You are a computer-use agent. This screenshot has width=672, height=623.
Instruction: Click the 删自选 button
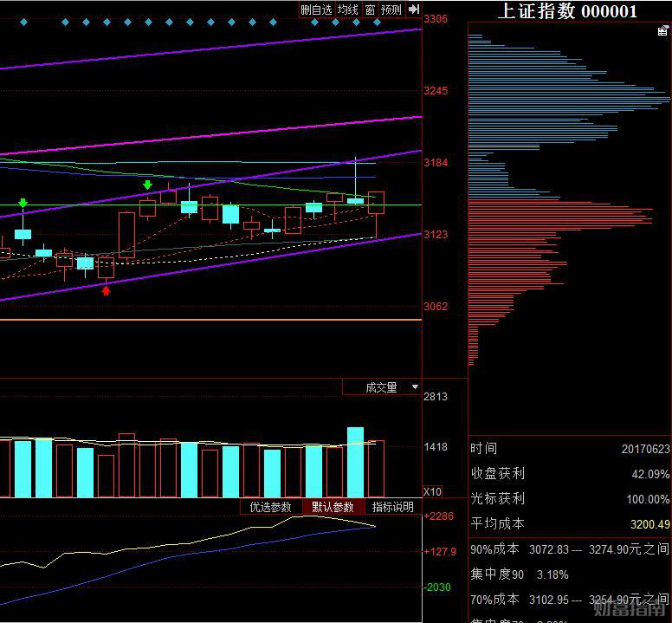point(317,10)
